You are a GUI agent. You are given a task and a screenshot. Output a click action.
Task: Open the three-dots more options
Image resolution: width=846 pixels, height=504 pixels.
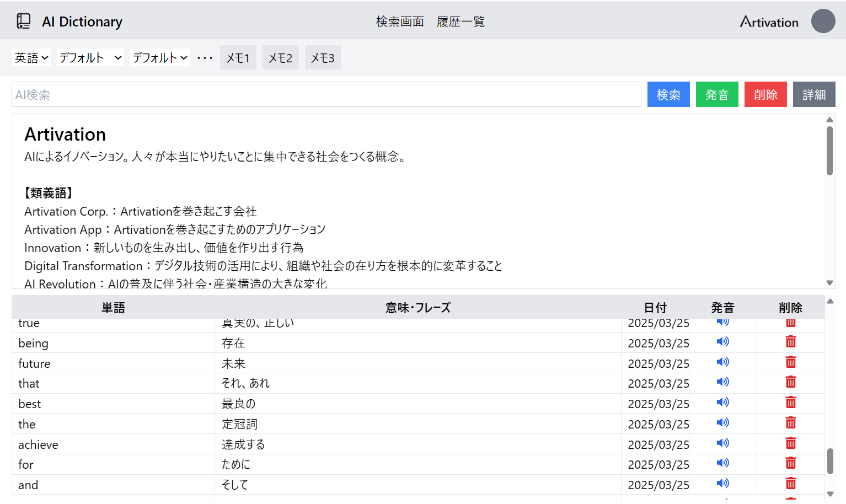(205, 58)
